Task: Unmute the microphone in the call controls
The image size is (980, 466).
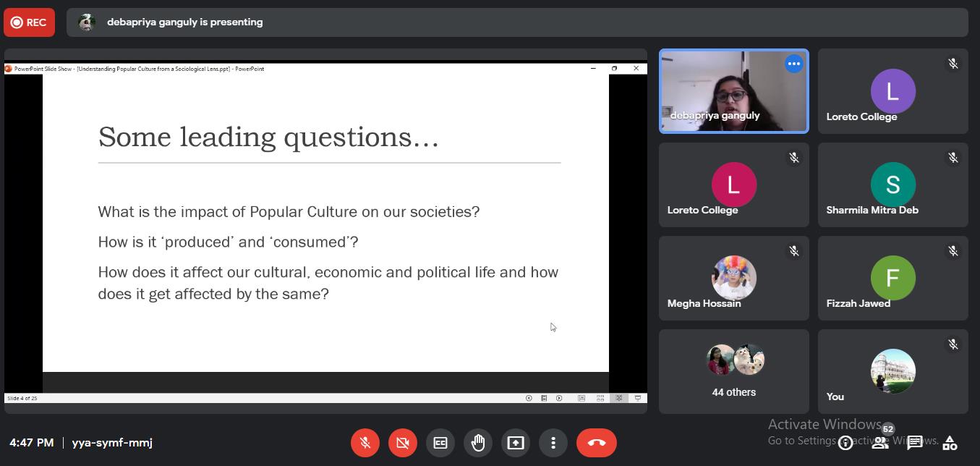Action: (365, 443)
